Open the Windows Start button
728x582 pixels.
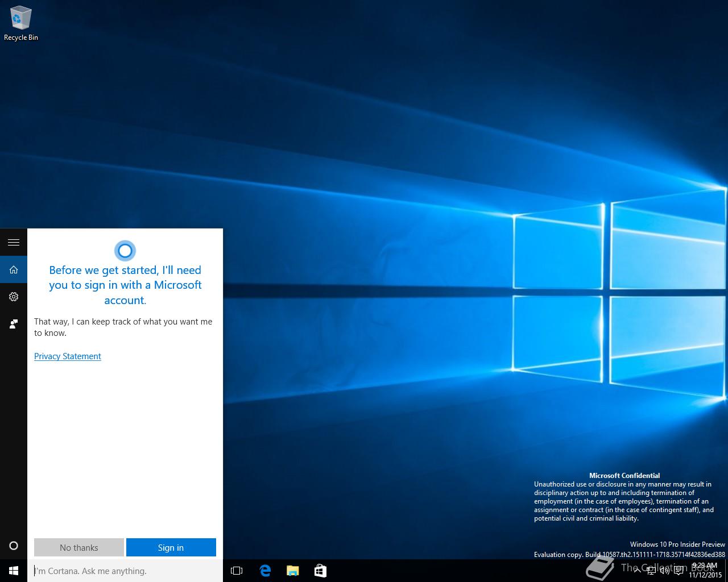click(14, 571)
